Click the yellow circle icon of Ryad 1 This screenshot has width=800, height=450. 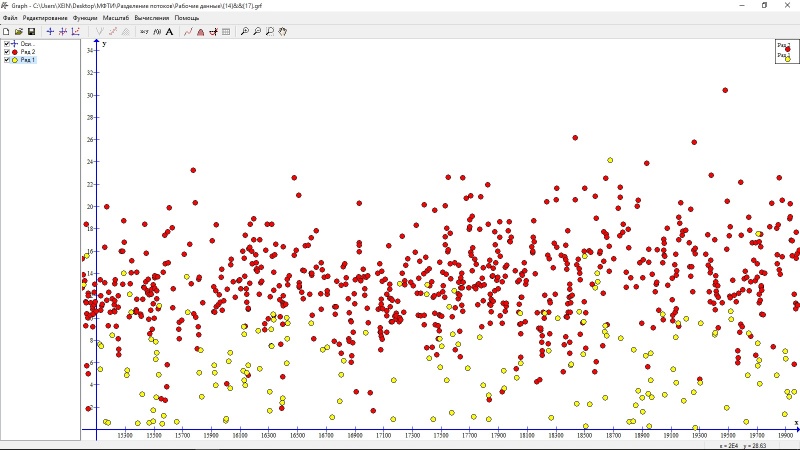click(15, 60)
